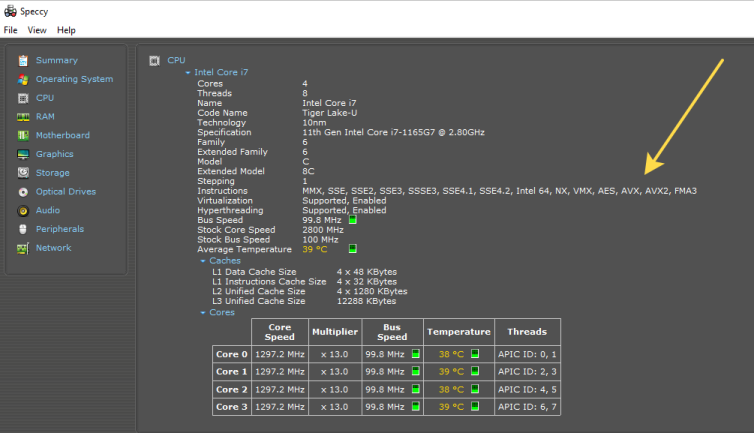Click the green graph icon beside Average Temperature
This screenshot has width=754, height=433.
[x=352, y=249]
